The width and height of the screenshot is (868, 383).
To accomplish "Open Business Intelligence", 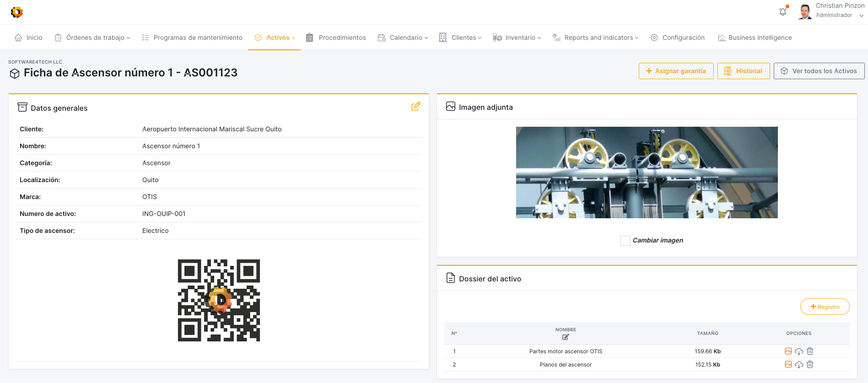I will click(755, 38).
